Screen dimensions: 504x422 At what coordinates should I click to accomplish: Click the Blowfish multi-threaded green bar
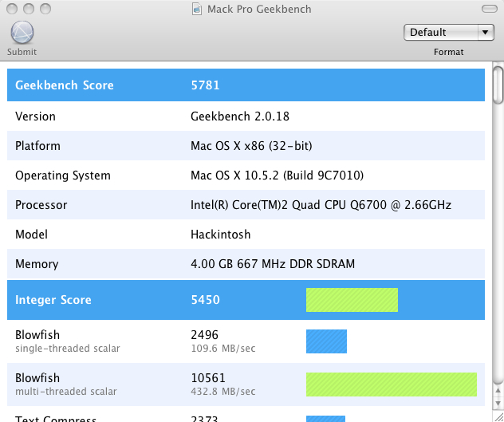[x=391, y=385]
